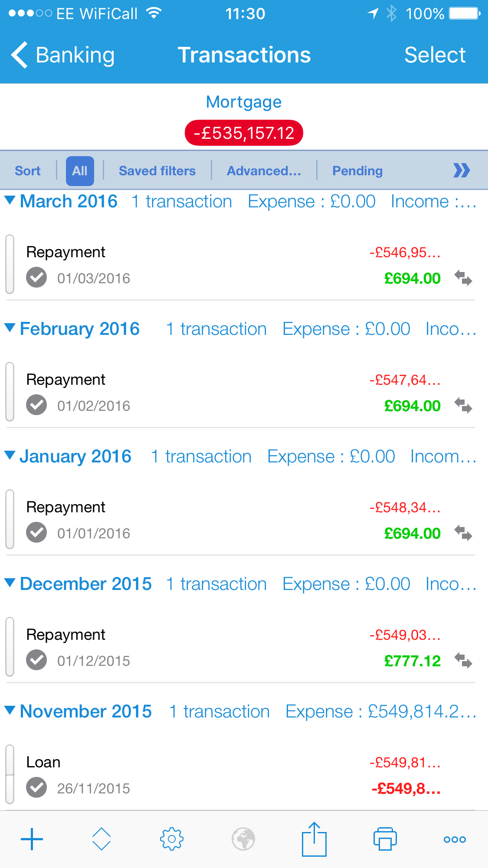Viewport: 488px width, 868px height.
Task: Expand more filters with double chevron
Action: click(x=462, y=170)
